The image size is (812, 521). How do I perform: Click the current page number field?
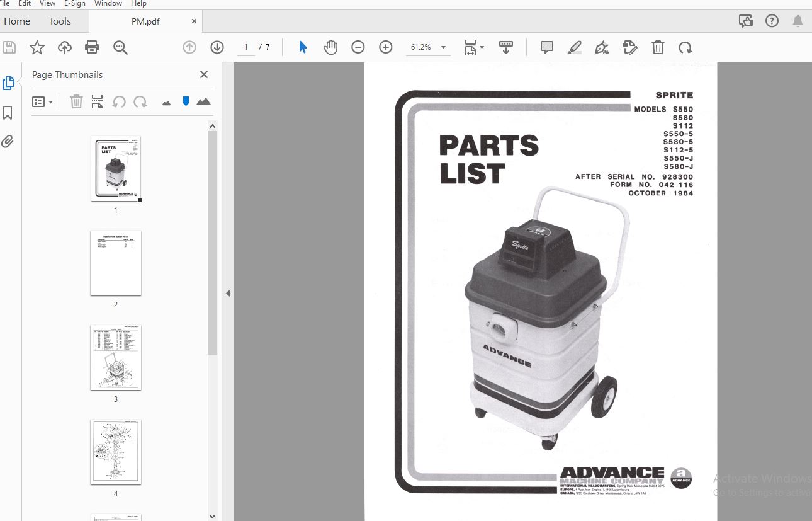tap(245, 47)
